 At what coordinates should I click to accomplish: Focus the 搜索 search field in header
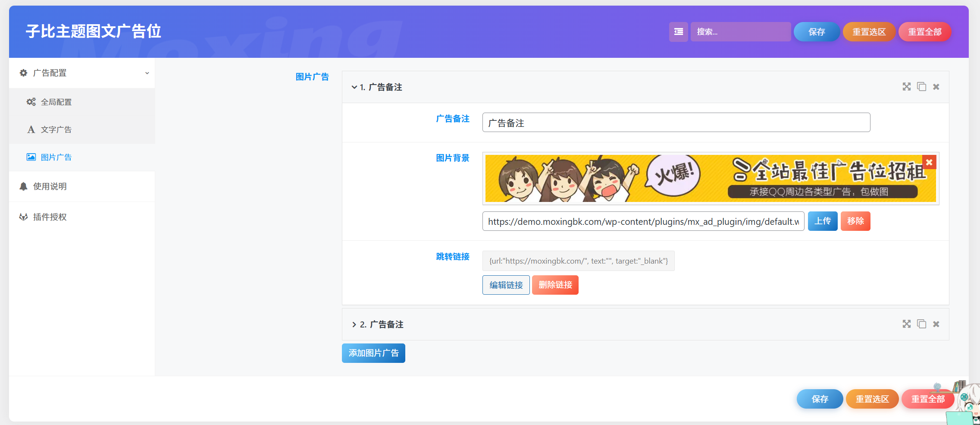740,32
